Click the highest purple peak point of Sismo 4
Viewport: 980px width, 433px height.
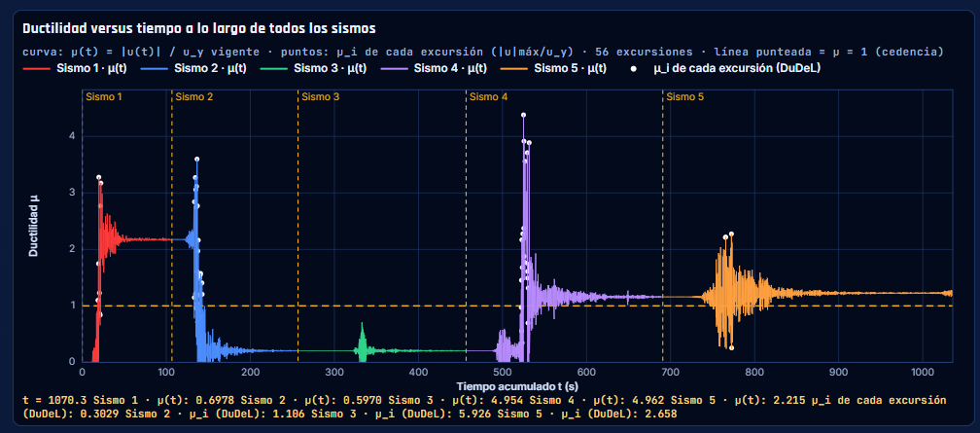point(523,115)
